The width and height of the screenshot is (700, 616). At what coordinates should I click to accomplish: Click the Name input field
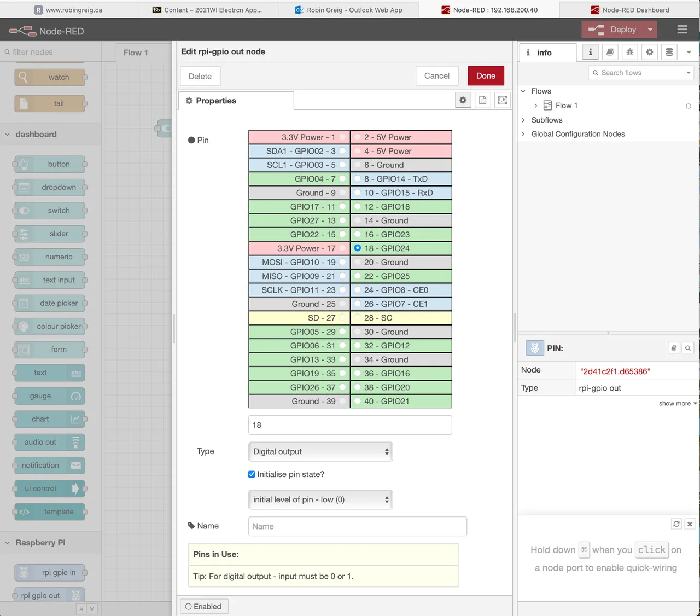click(358, 526)
